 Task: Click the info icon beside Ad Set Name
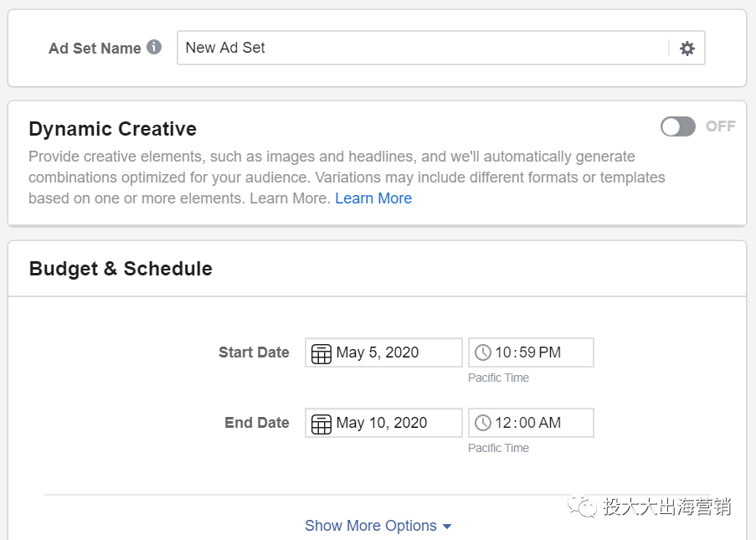coord(154,47)
